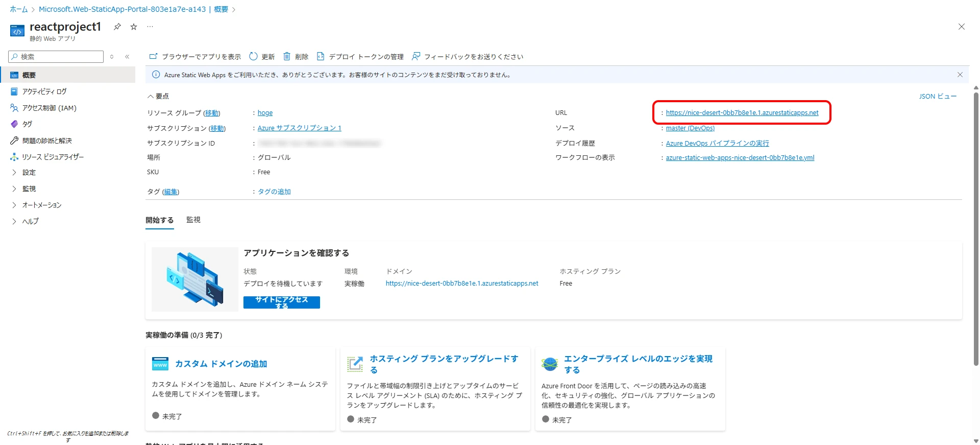
Task: Dismiss the Azure Static Web Apps info banner
Action: click(960, 75)
